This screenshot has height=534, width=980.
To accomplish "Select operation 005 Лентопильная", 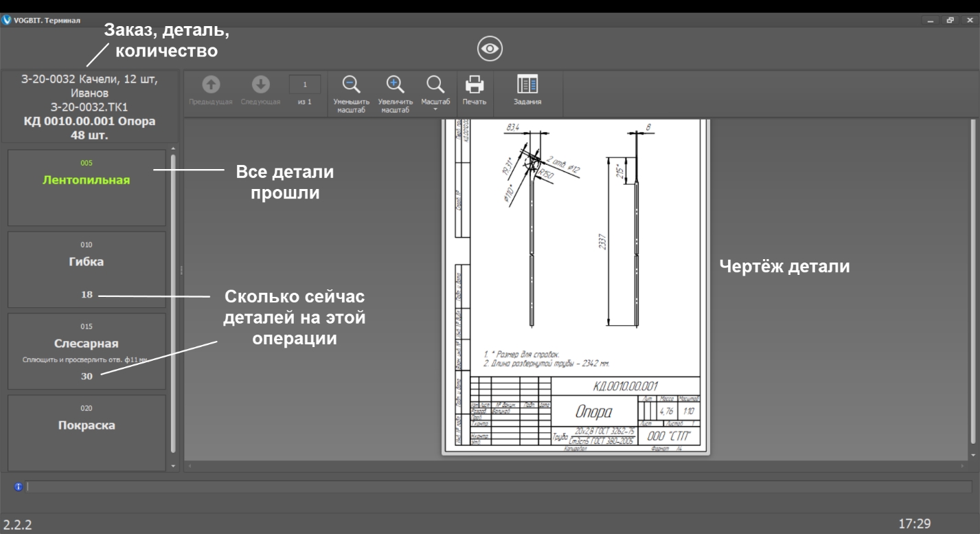I will pyautogui.click(x=87, y=188).
